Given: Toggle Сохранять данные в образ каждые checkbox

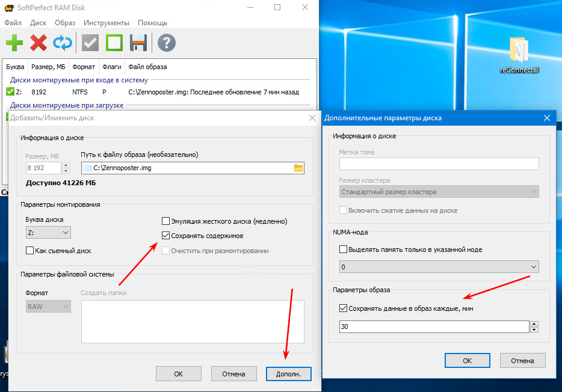Looking at the screenshot, I should coord(343,308).
